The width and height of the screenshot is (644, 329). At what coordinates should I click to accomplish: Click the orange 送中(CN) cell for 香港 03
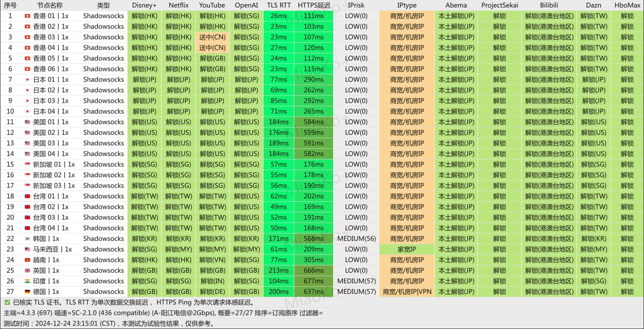[212, 37]
